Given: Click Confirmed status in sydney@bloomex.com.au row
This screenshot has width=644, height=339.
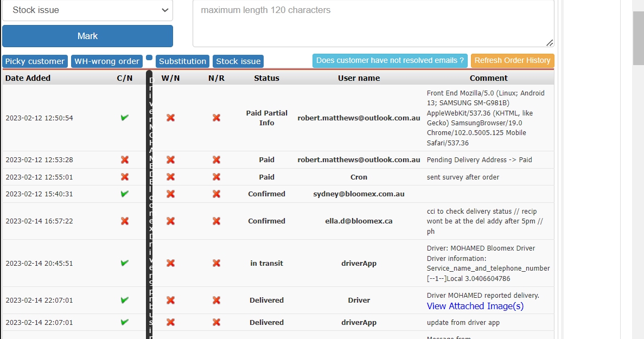Looking at the screenshot, I should point(266,194).
